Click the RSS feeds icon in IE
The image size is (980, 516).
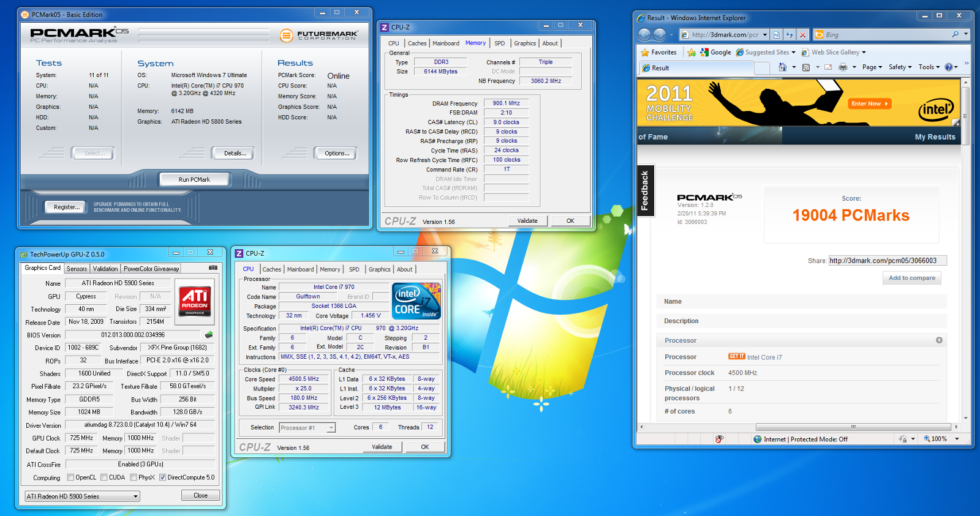point(806,67)
